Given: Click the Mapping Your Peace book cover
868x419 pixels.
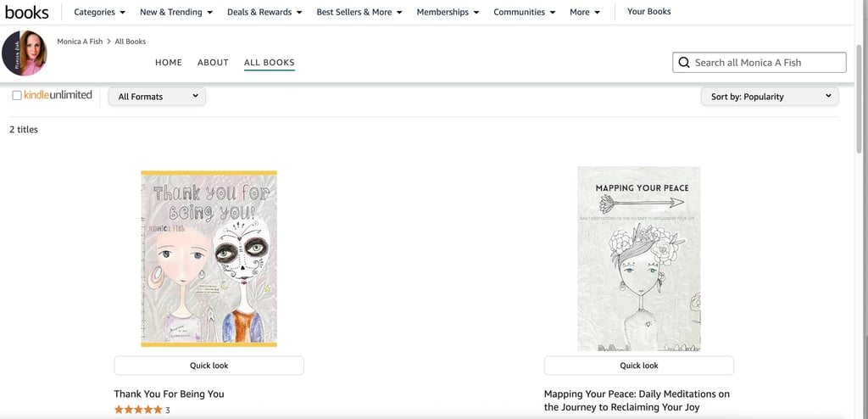Looking at the screenshot, I should click(x=639, y=259).
